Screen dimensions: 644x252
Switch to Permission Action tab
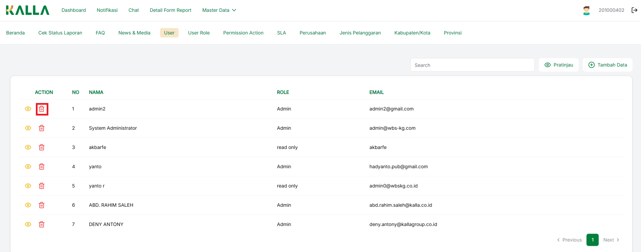pos(243,33)
